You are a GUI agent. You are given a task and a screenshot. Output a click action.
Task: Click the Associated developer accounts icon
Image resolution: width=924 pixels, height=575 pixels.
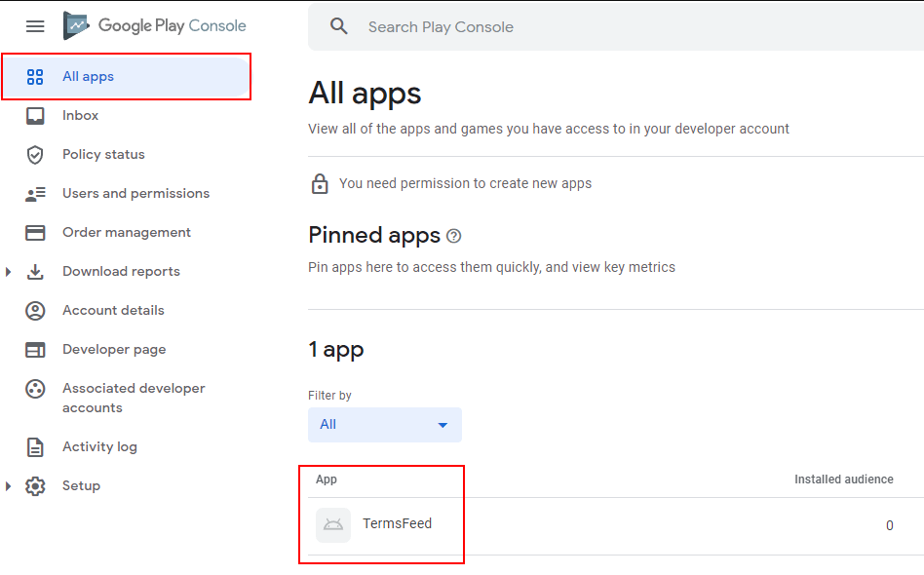pos(35,389)
